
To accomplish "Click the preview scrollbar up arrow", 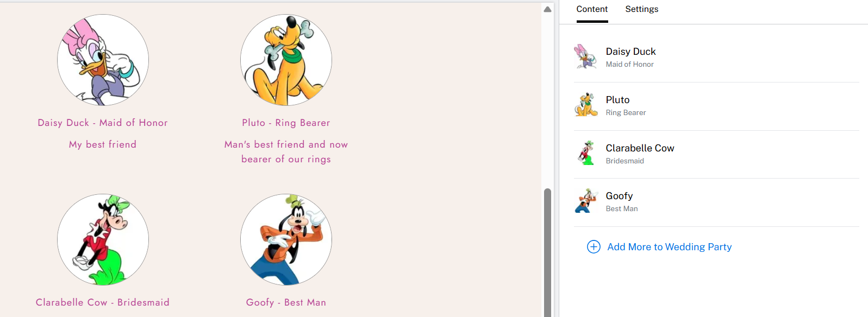I will [x=548, y=9].
